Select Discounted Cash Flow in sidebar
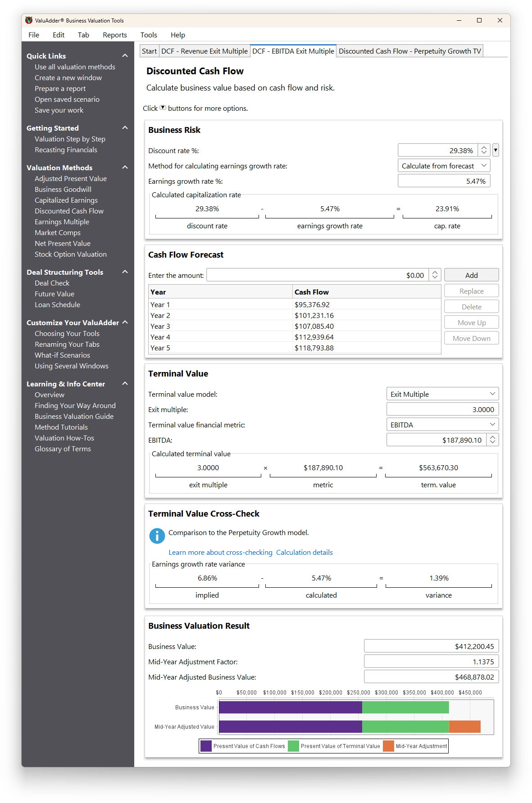The height and width of the screenshot is (803, 532). coord(69,211)
